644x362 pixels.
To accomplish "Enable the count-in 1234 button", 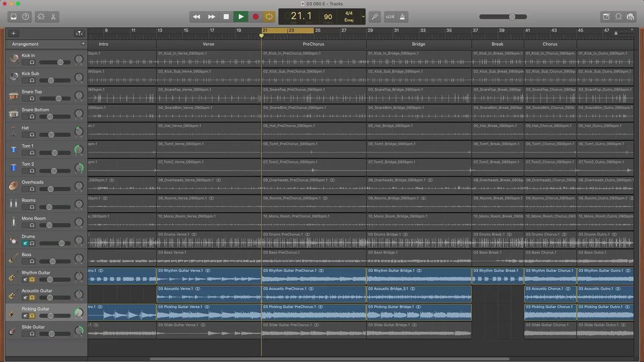I will coord(390,17).
